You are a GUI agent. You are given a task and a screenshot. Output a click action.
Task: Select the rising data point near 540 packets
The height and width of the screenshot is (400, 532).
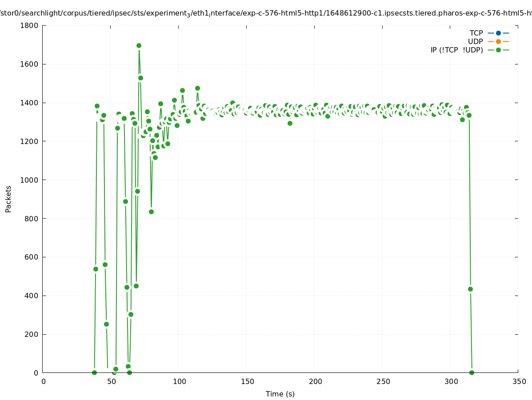click(96, 269)
